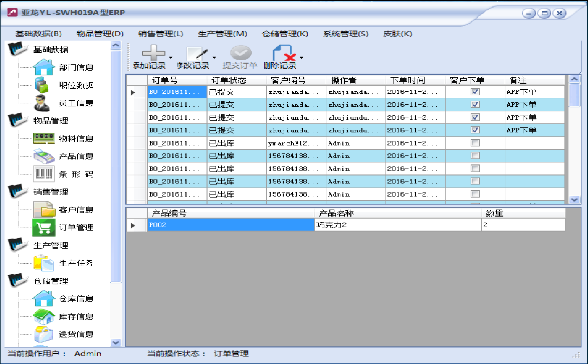Open the 生产任务 clipboard icon
Image resolution: width=588 pixels, height=364 pixels.
point(44,263)
